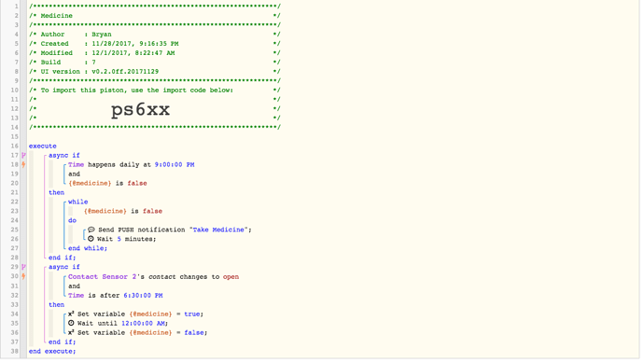644x363 pixels.
Task: Click the {@medicine} is false condition on line 20
Action: click(107, 183)
